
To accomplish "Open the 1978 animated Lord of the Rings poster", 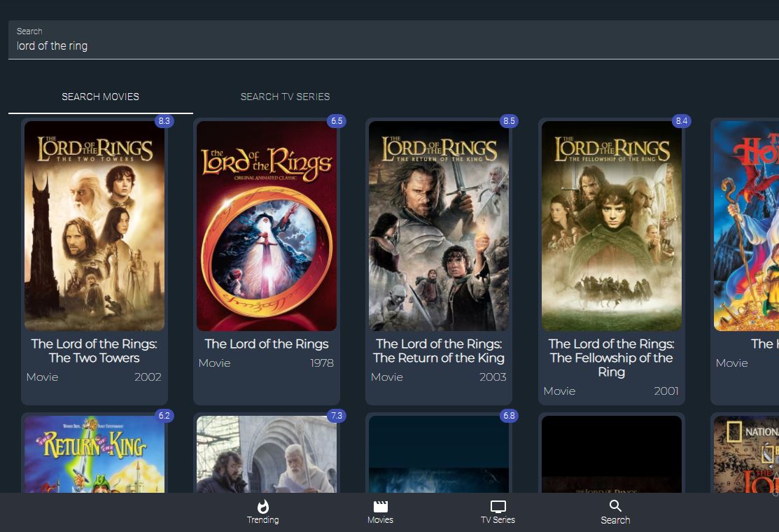I will 267,226.
